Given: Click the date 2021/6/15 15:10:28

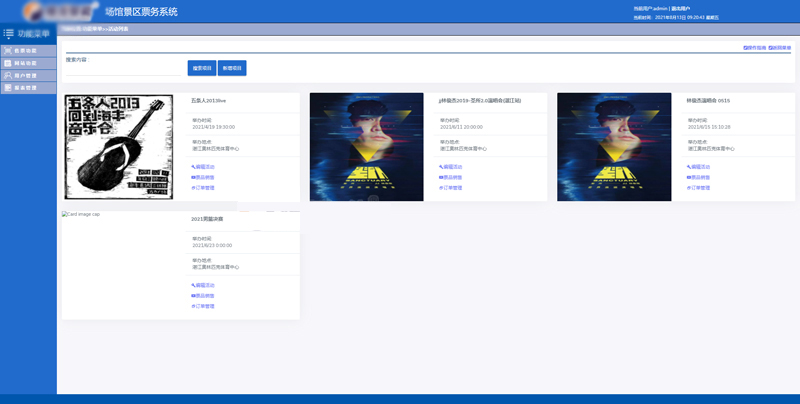Looking at the screenshot, I should 709,127.
